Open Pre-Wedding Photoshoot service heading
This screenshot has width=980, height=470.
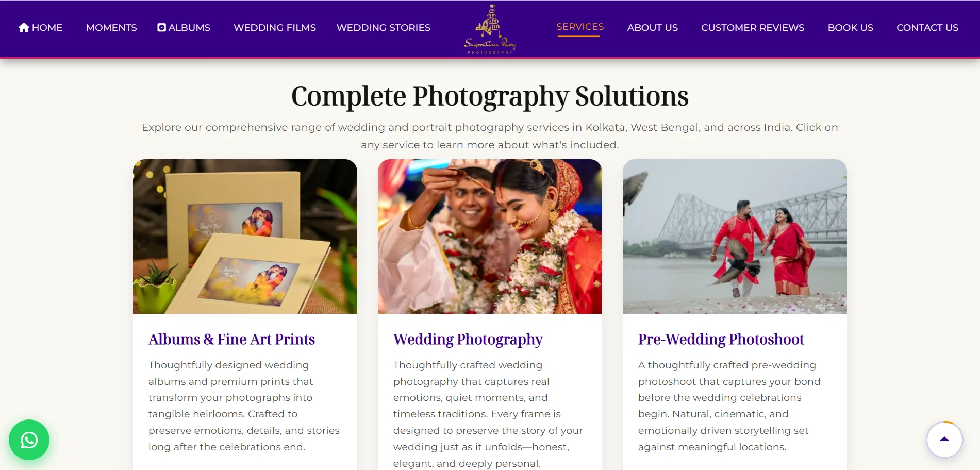721,340
